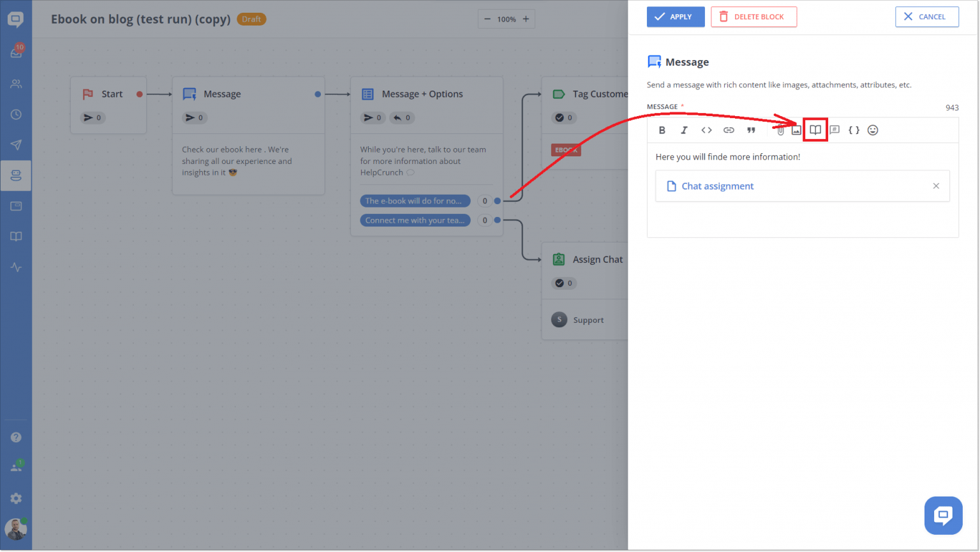Image resolution: width=980 pixels, height=552 pixels.
Task: Cancel editing the Message block
Action: [x=926, y=17]
